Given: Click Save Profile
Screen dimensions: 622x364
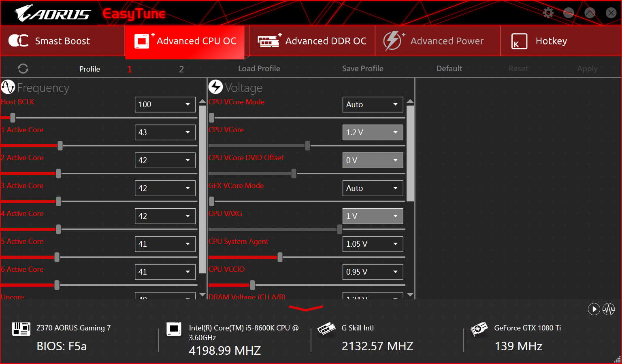Looking at the screenshot, I should coord(363,69).
